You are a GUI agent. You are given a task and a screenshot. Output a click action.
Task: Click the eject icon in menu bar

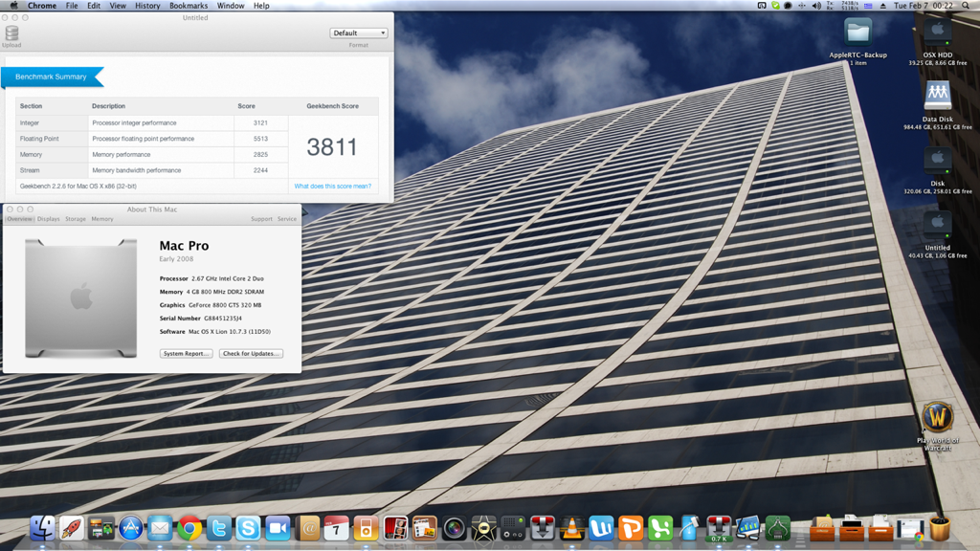coord(883,6)
